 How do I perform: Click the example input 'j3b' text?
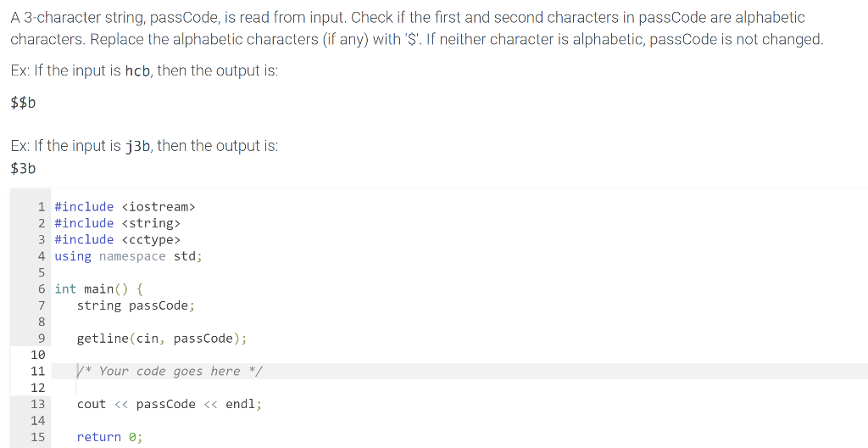pyautogui.click(x=137, y=146)
